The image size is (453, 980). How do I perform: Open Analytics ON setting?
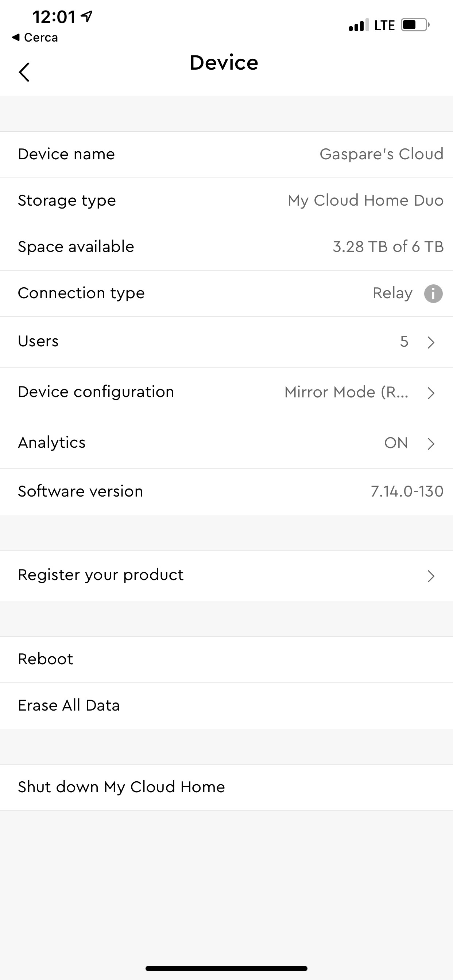226,443
